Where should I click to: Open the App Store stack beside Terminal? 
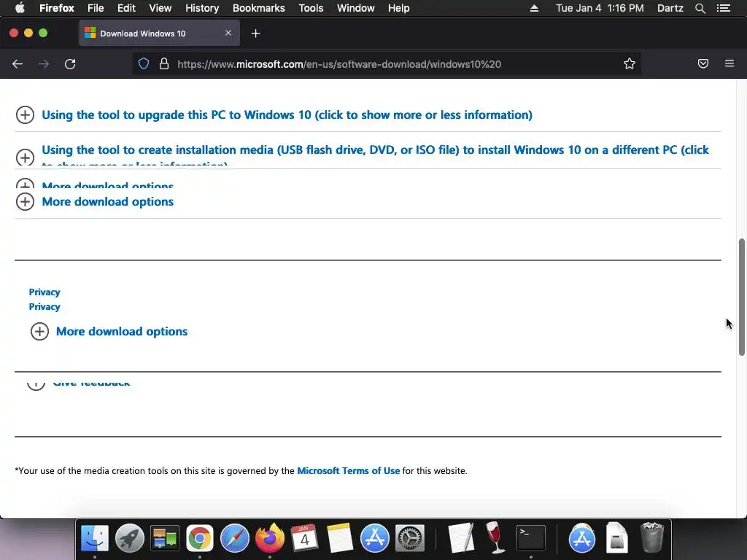[581, 538]
